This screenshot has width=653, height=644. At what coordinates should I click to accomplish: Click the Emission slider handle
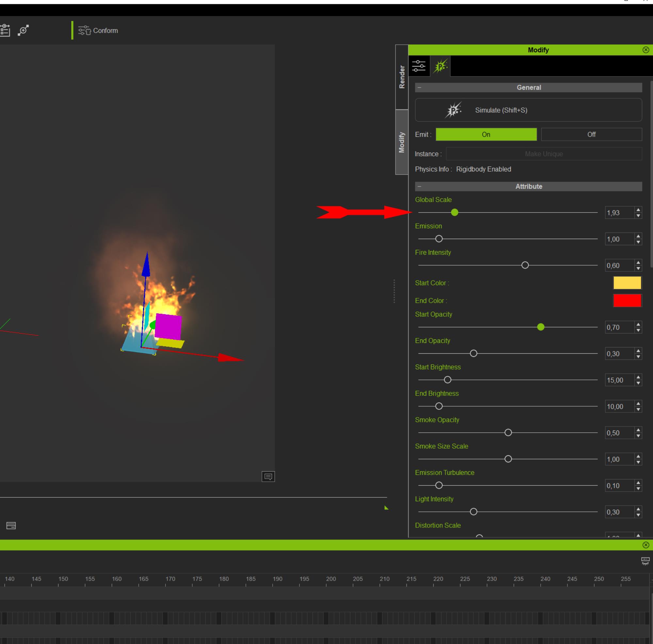coord(439,239)
